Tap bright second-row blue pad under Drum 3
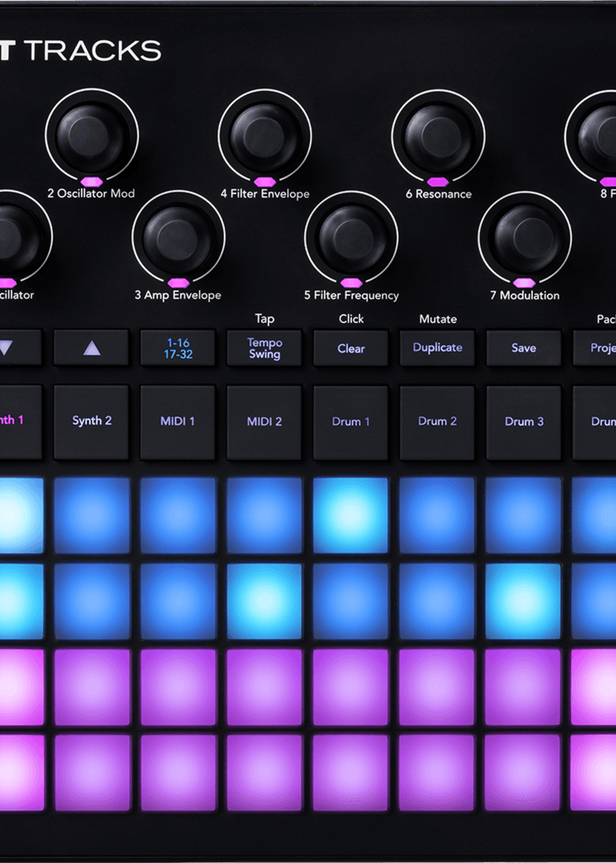The image size is (616, 863). point(523,601)
